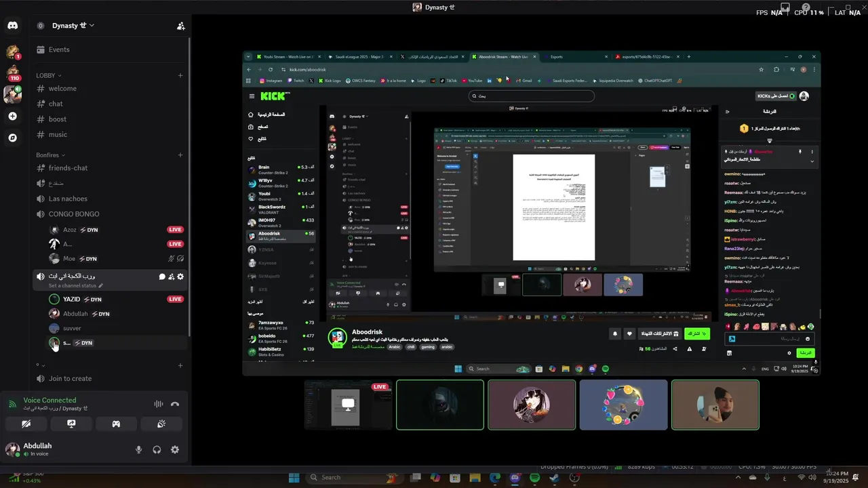Click the Add a Server plus icon
This screenshot has width=868, height=488.
[x=12, y=116]
